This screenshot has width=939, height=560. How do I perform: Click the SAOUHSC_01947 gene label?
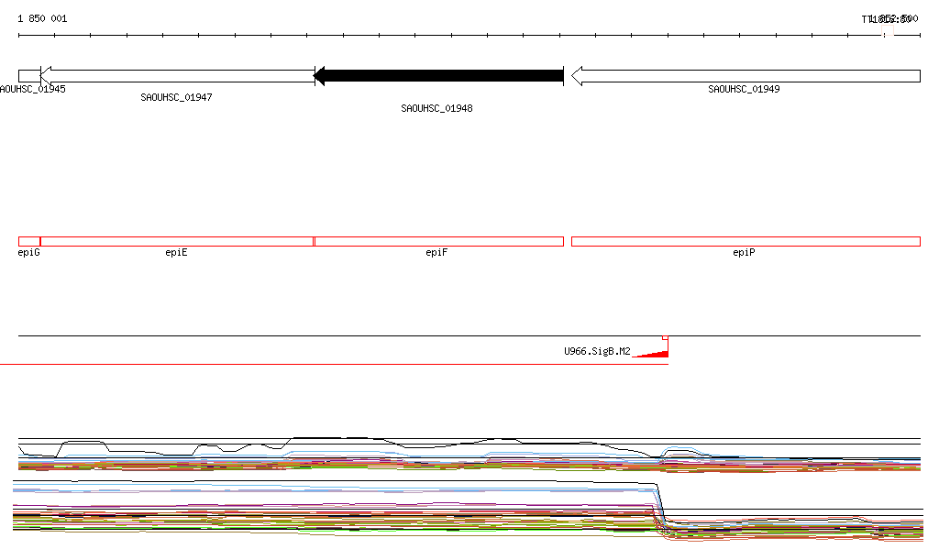tap(176, 97)
